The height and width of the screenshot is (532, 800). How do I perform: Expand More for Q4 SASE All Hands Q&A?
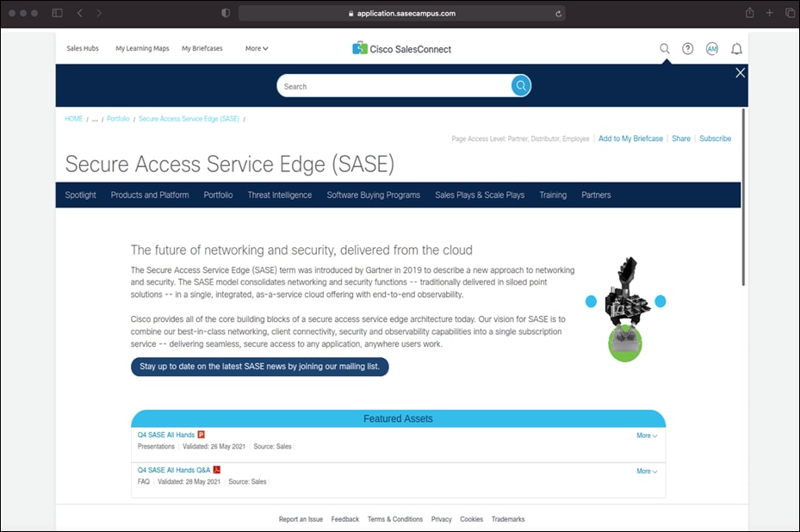647,471
